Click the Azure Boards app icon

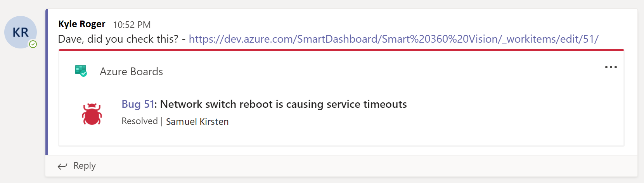click(81, 71)
